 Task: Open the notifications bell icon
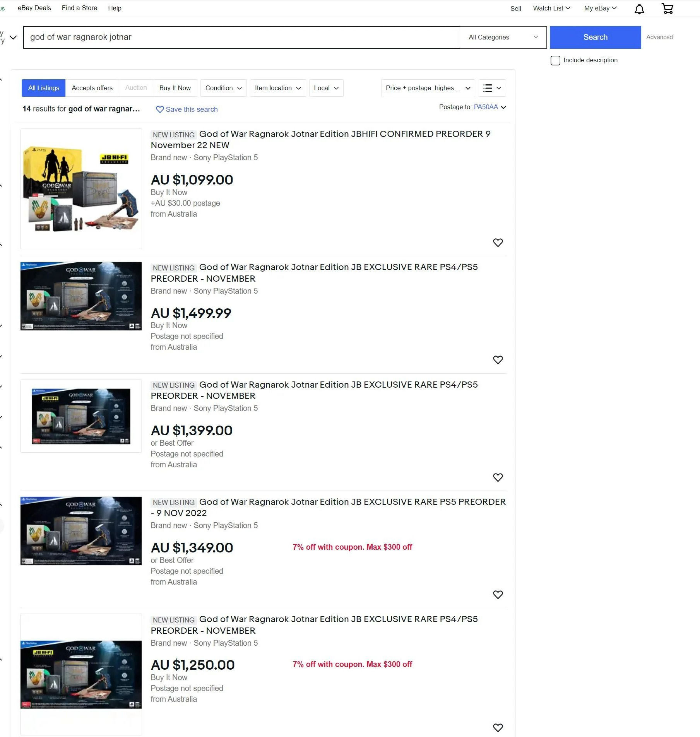639,9
